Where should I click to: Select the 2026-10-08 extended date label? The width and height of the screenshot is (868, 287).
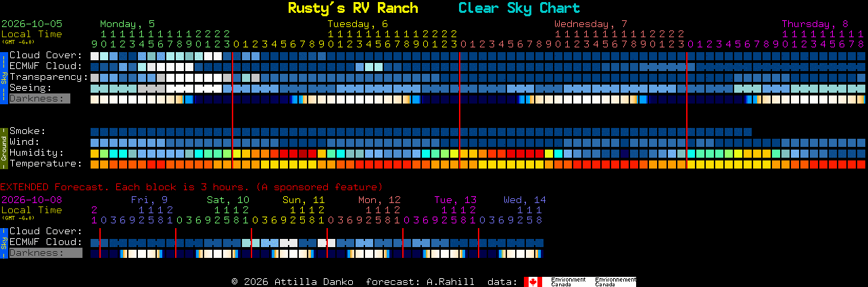coord(32,200)
